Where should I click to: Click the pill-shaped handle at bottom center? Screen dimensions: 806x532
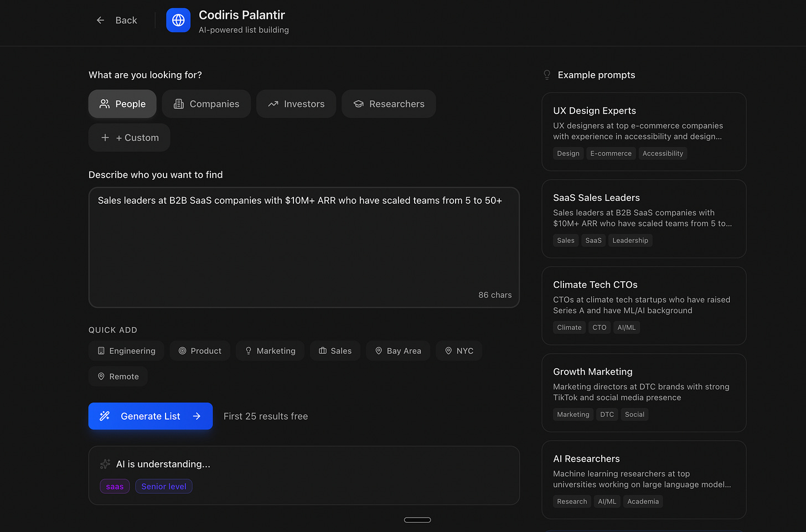(x=417, y=520)
